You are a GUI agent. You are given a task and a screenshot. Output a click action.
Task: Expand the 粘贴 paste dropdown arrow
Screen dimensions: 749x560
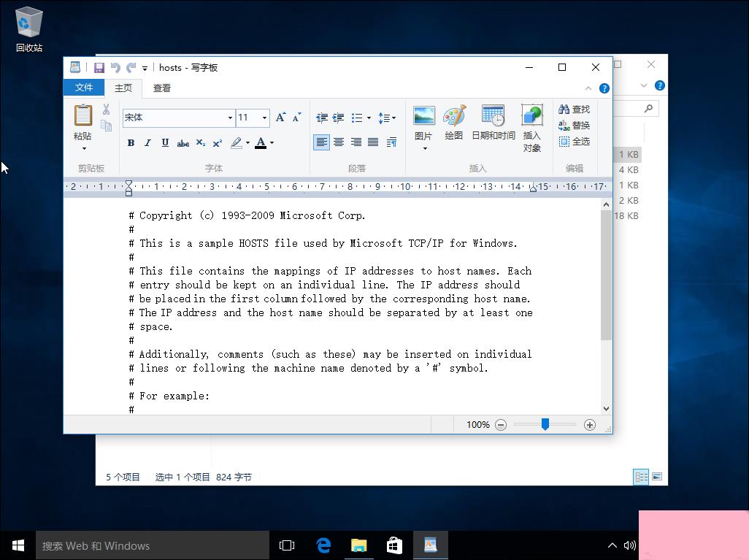tap(84, 149)
